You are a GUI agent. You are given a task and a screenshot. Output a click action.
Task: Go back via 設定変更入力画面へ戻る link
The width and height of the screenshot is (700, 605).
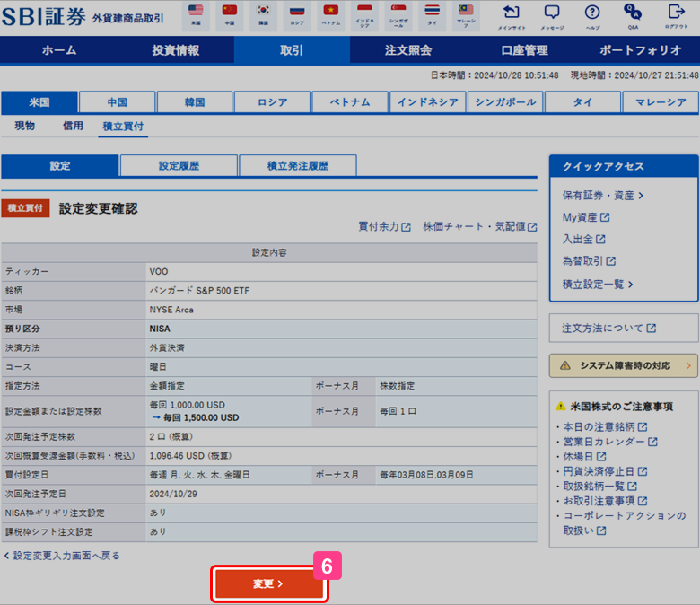click(63, 556)
